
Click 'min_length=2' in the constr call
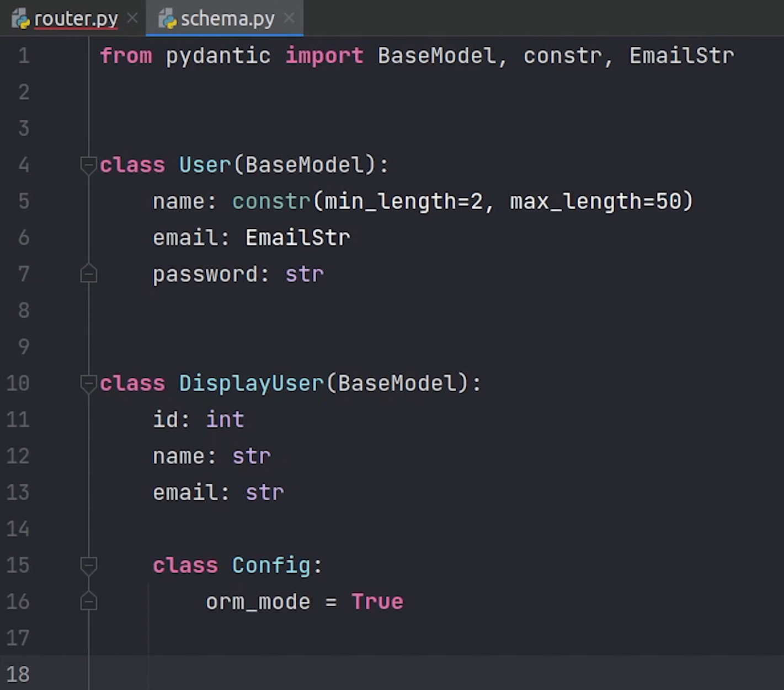[x=404, y=201]
